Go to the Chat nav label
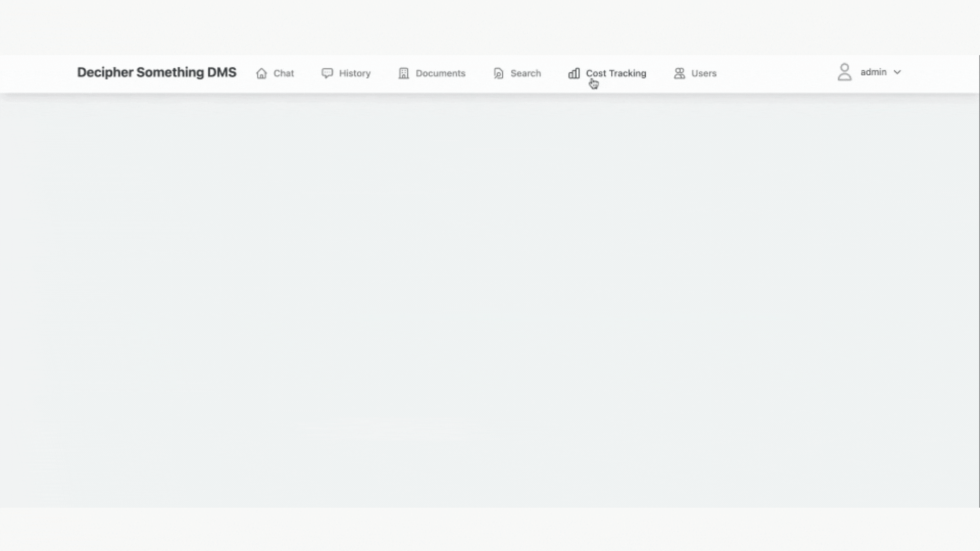The image size is (980, 551). 284,73
